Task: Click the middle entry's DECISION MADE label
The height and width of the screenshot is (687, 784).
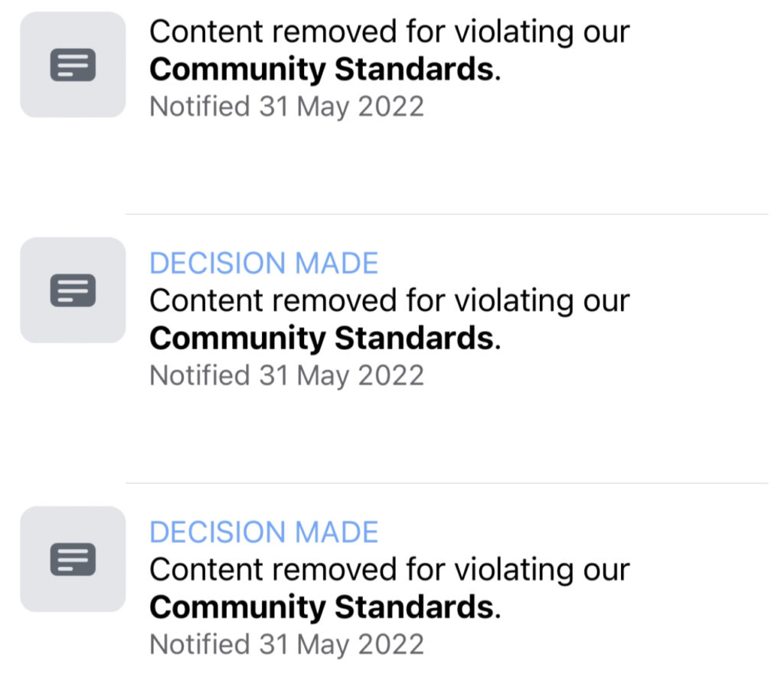Action: click(x=263, y=263)
